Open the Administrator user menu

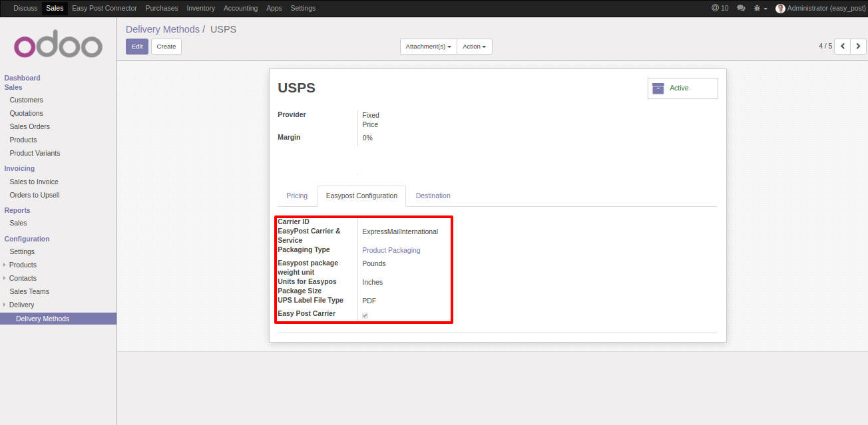819,9
